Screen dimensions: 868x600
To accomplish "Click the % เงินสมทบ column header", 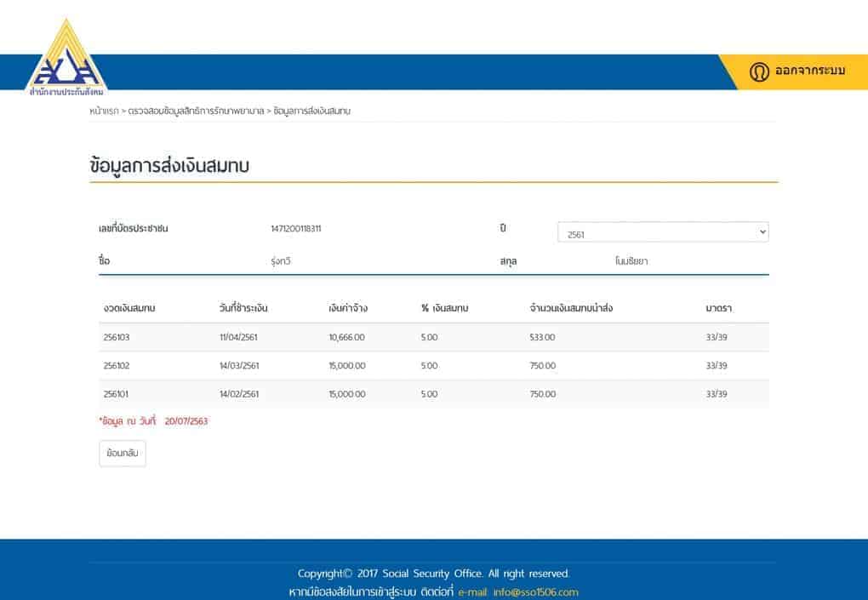I will point(444,308).
